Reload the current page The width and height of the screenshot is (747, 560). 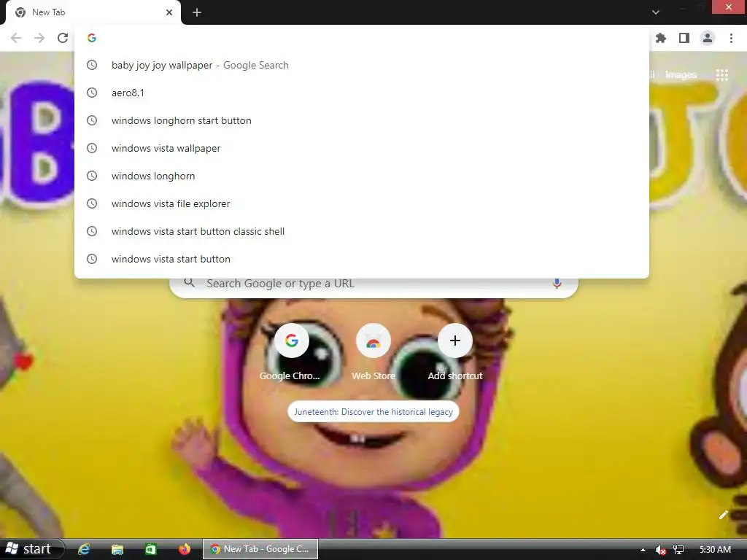pos(63,38)
